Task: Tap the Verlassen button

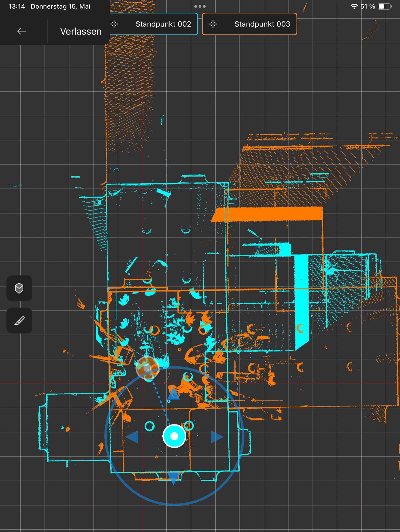Action: [x=81, y=31]
